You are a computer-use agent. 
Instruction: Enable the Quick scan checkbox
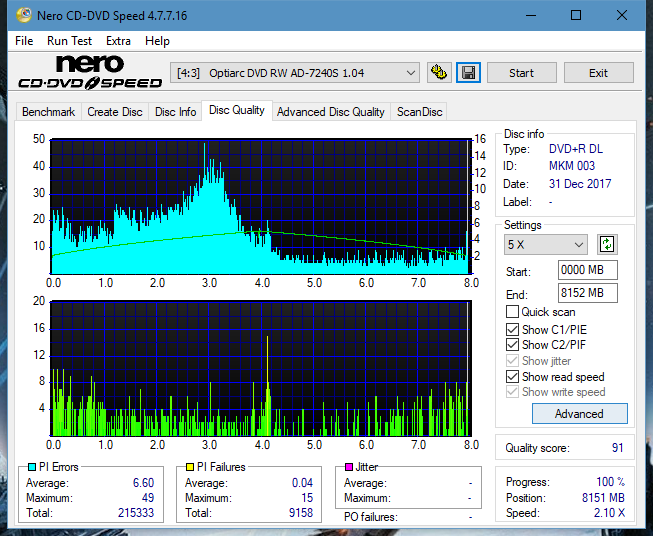coord(512,312)
